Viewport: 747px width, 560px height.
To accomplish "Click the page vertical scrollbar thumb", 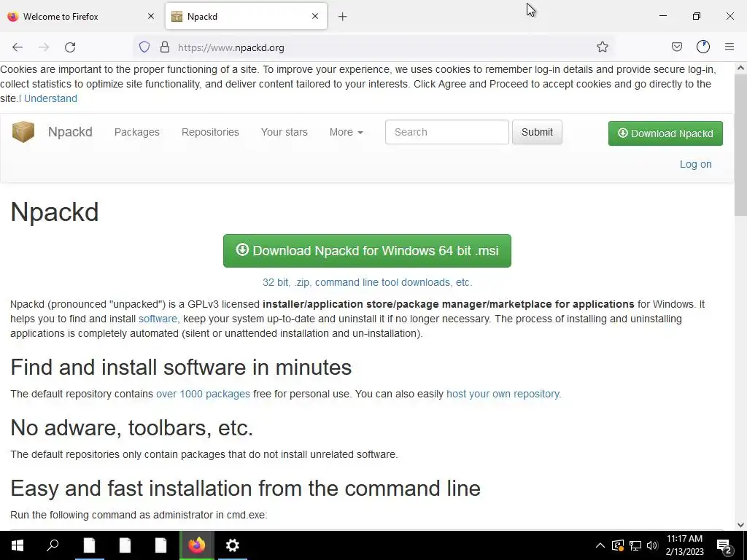I will click(x=740, y=144).
